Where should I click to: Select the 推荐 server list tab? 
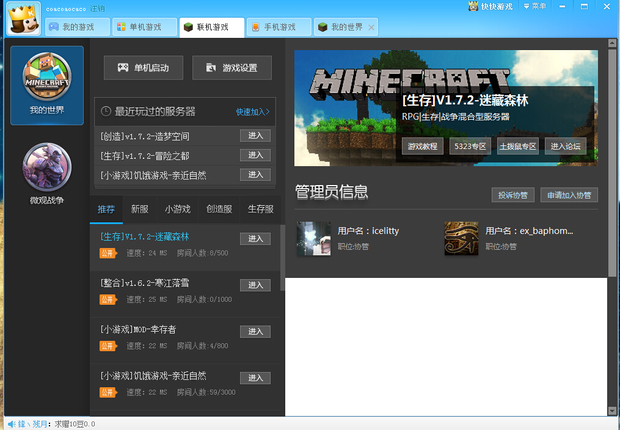106,209
